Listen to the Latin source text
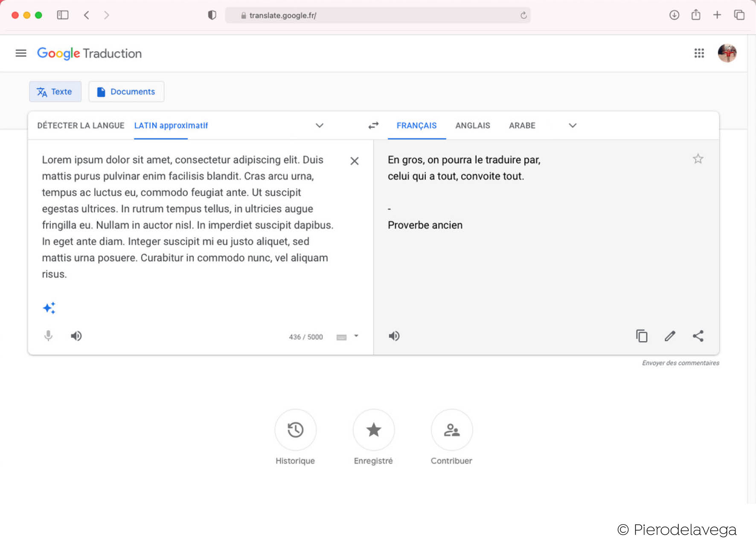The width and height of the screenshot is (756, 554). (76, 336)
